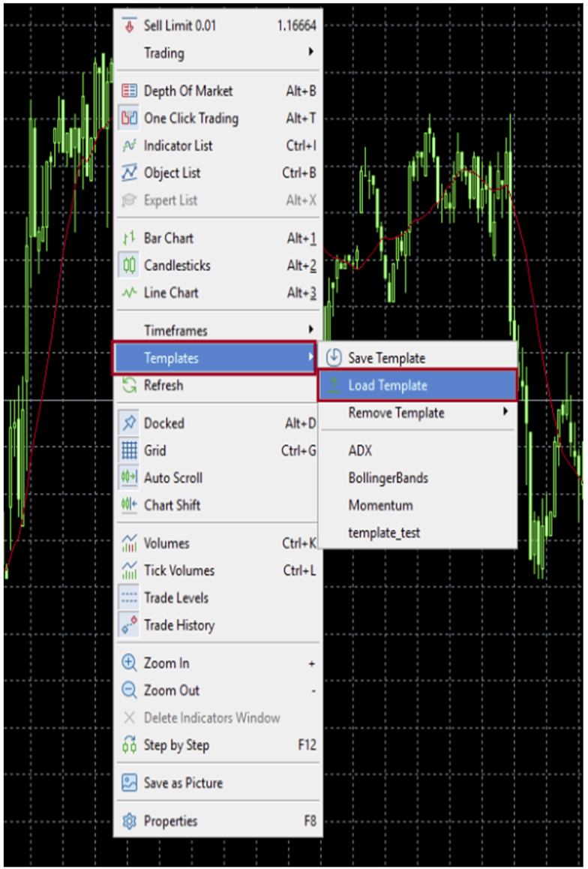Open Properties gear icon
The height and width of the screenshot is (869, 588).
pyautogui.click(x=129, y=821)
